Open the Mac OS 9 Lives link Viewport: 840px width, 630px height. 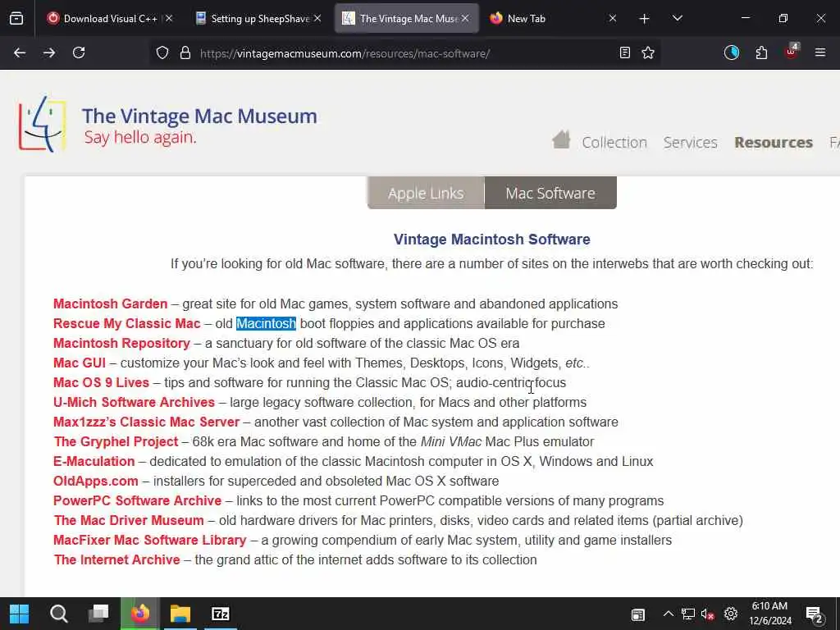tap(101, 382)
